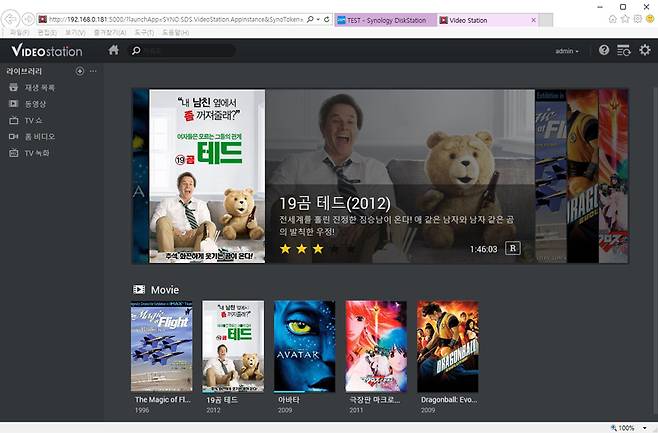Open the Dragonball: Evolution movie thumbnail
Viewport: 658px width, 433px height.
448,346
